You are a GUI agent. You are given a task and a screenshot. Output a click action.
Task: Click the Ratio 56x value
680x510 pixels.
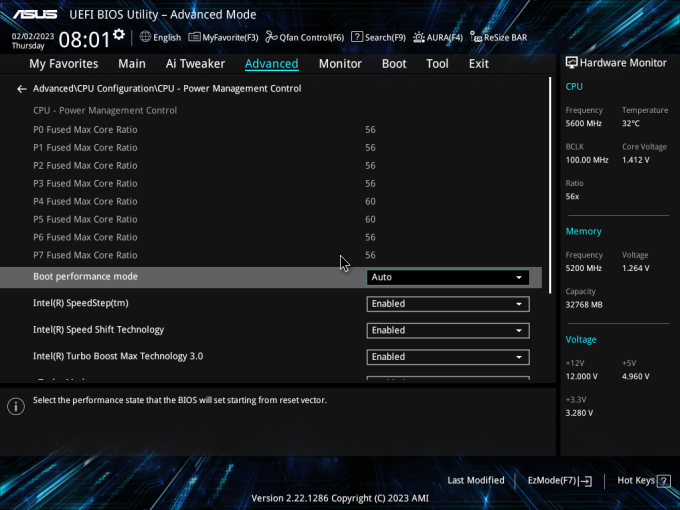click(x=572, y=196)
